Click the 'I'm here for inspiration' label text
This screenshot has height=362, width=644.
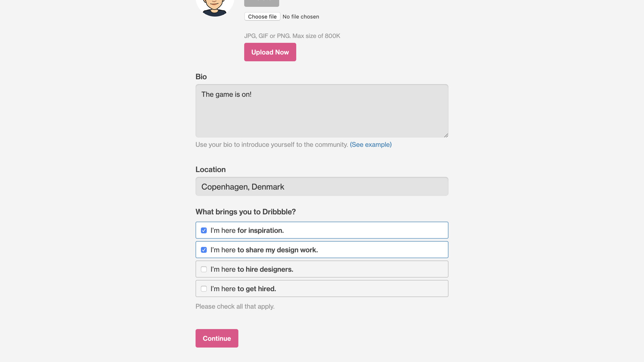tap(247, 231)
